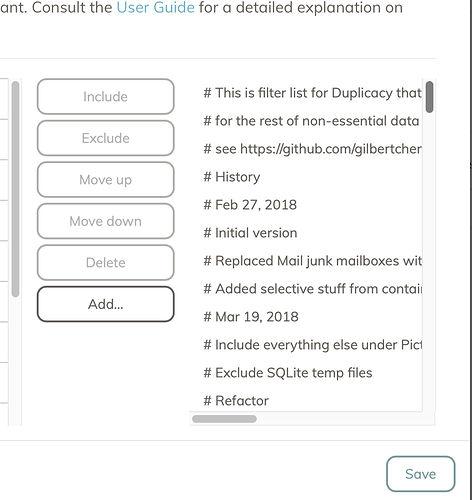
Task: Select the Move up button
Action: click(106, 180)
